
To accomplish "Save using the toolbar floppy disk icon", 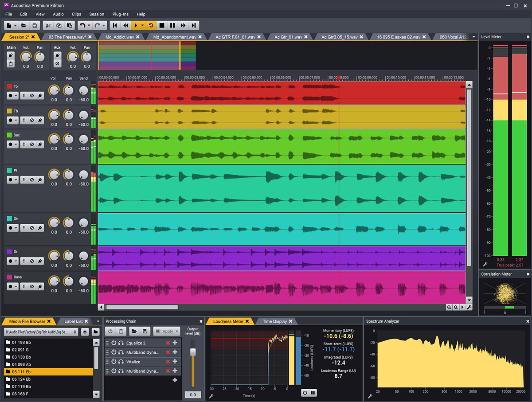I will click(35, 26).
